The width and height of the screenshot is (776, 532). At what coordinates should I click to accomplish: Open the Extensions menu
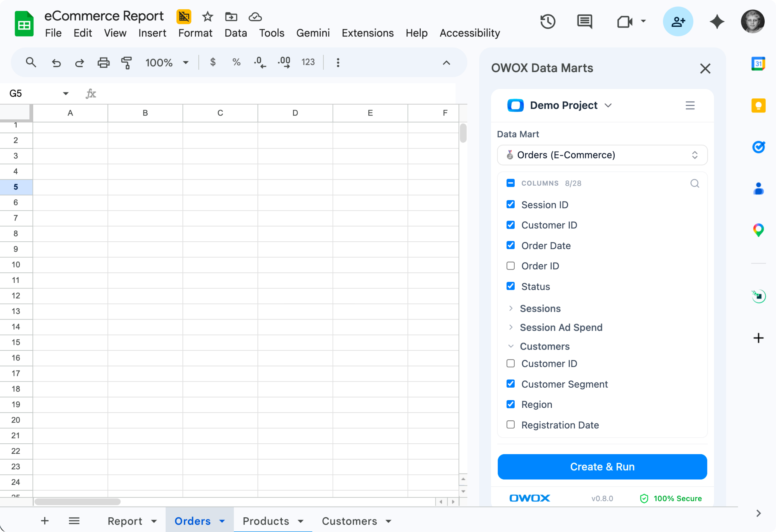(x=367, y=33)
